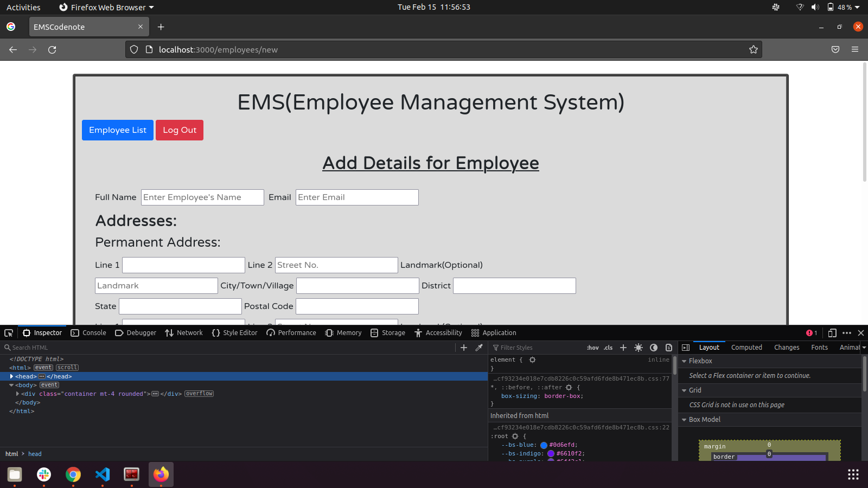Open sidebar tabs overflow dropdown arrow
Viewport: 868px width, 488px height.
pos(864,348)
